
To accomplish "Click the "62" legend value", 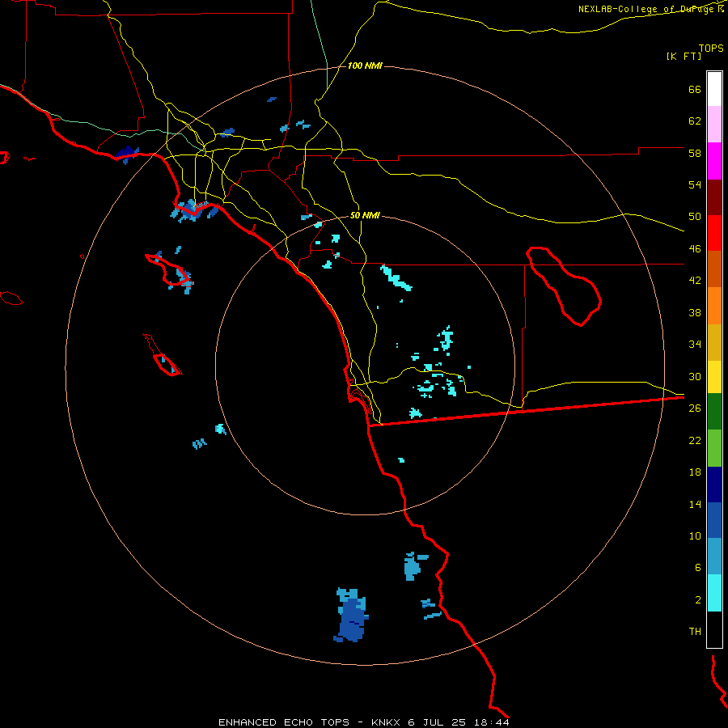I will pyautogui.click(x=695, y=121).
